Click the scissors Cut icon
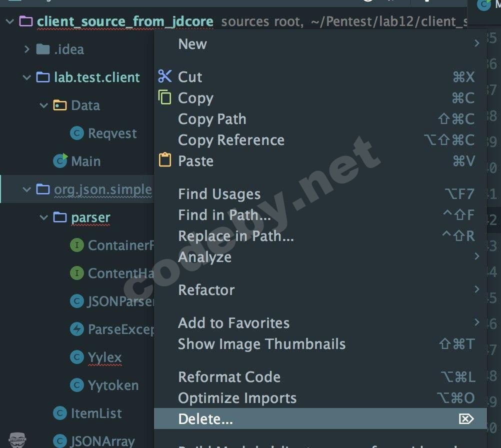501x448 pixels. click(x=165, y=76)
